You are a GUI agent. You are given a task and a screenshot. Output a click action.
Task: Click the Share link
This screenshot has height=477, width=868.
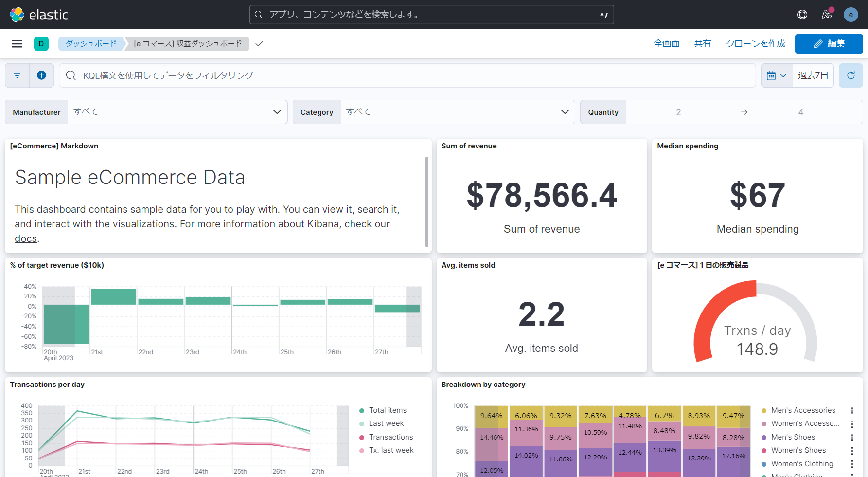(703, 44)
